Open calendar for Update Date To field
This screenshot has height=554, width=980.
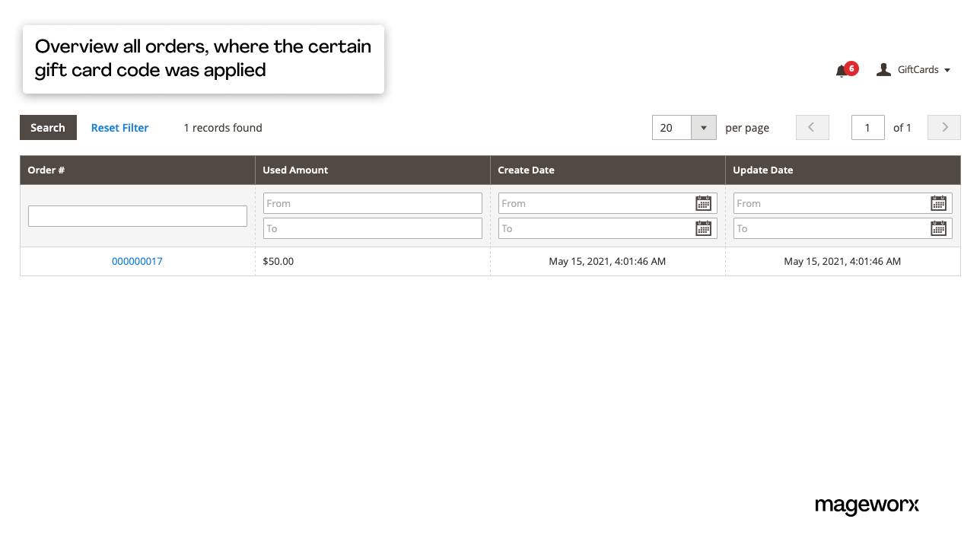(x=938, y=228)
